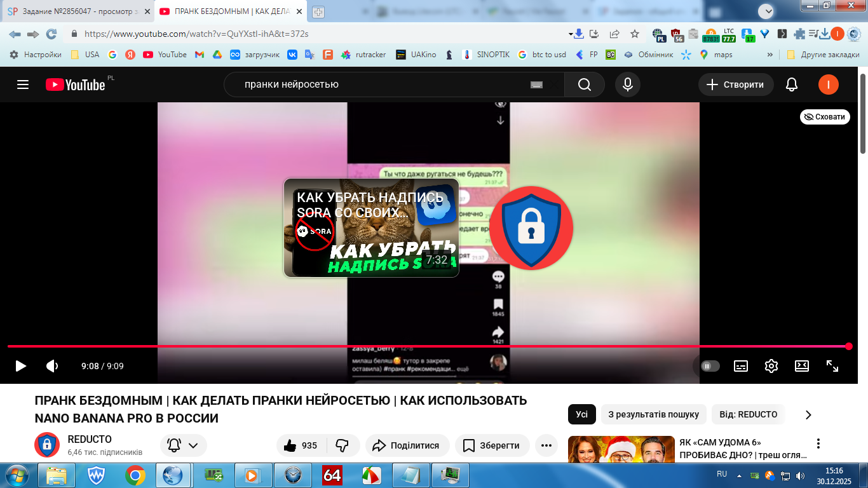Open the browser share page icon
This screenshot has height=488, width=868.
click(614, 34)
